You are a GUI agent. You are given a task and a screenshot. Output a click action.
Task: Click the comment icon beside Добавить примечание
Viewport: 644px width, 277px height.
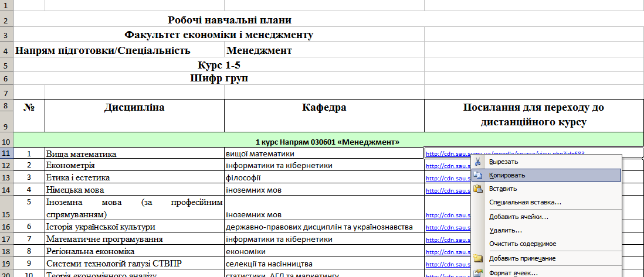tap(477, 258)
